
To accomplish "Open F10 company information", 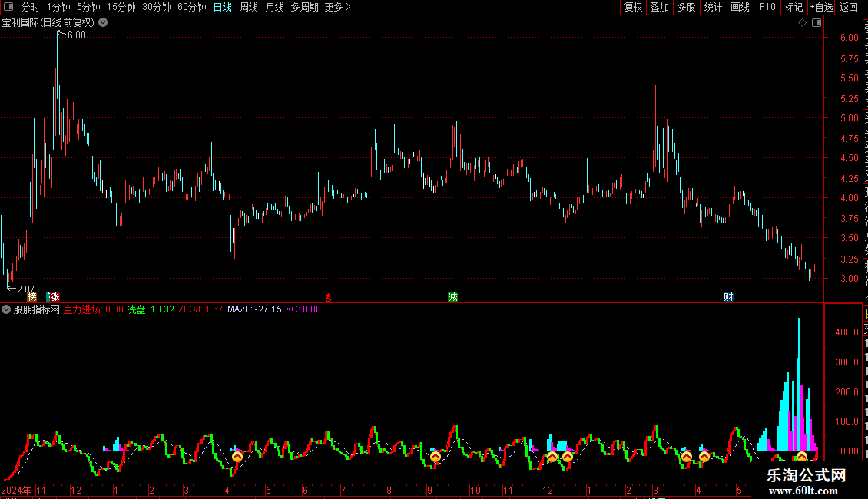I will tap(767, 7).
